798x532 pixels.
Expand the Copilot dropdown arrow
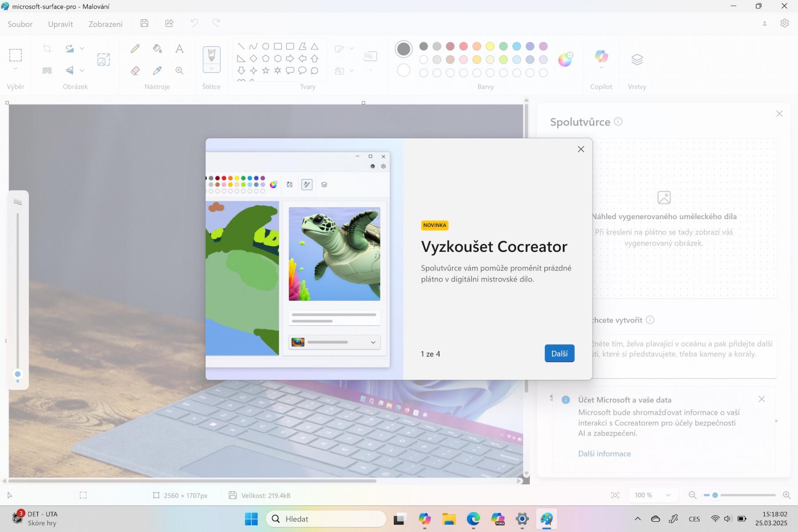click(601, 68)
